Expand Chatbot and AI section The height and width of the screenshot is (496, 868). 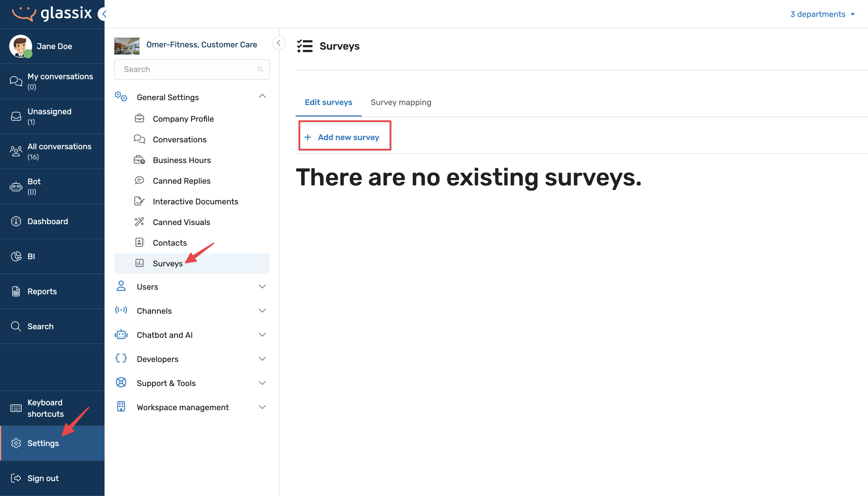point(262,335)
